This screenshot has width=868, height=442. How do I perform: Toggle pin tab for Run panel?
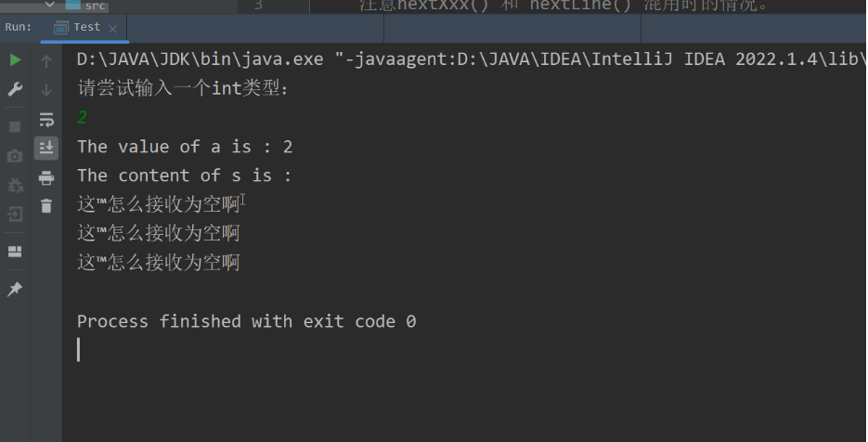[x=15, y=290]
